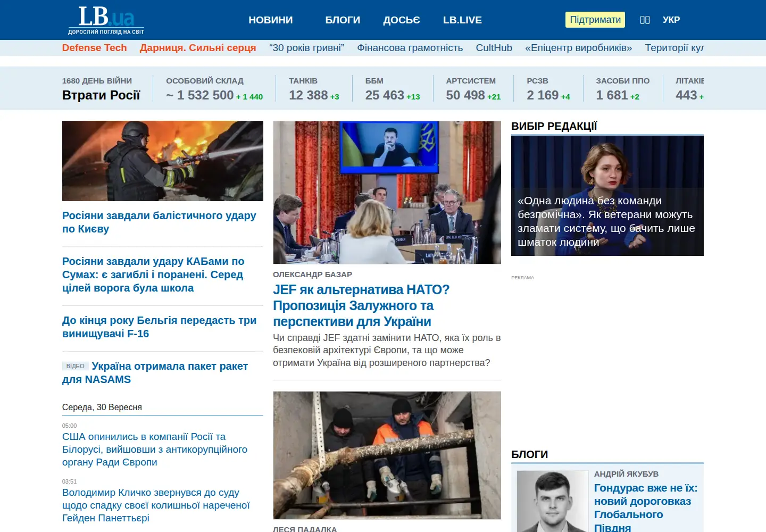Open the Defense Tech topic link

pyautogui.click(x=95, y=48)
